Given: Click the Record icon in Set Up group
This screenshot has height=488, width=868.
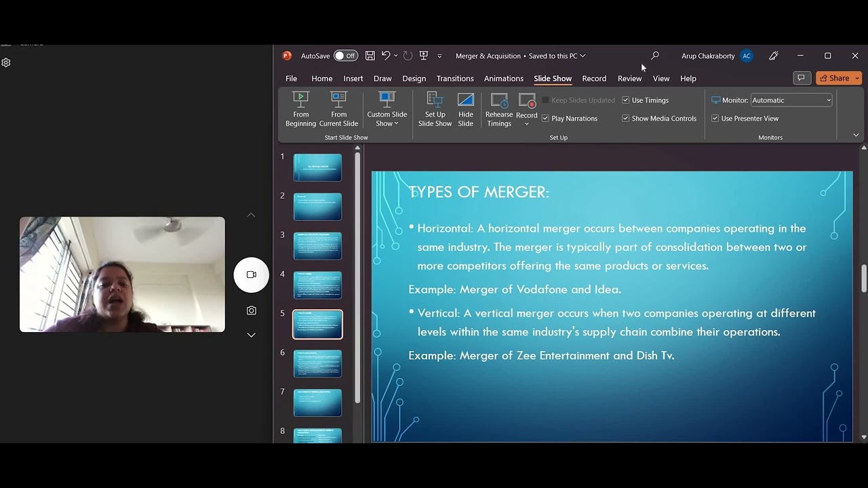Looking at the screenshot, I should (x=527, y=102).
